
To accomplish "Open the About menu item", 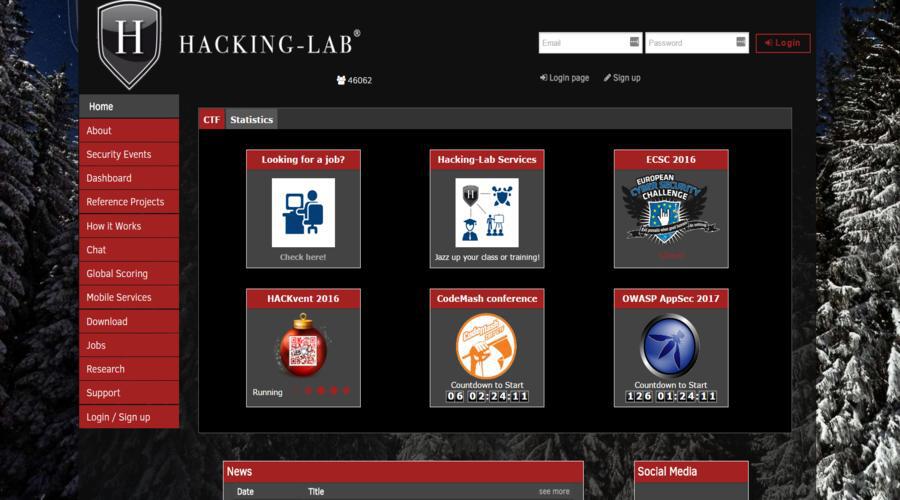I will click(129, 130).
